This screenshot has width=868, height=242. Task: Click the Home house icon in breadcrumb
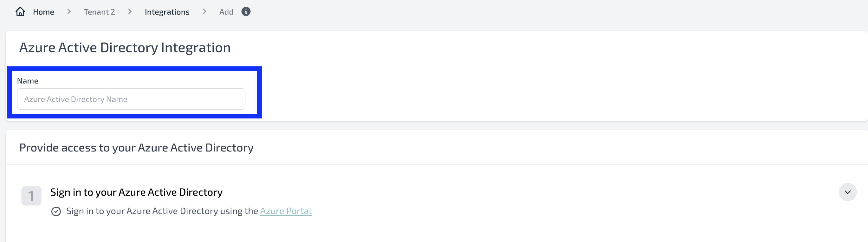coord(20,12)
